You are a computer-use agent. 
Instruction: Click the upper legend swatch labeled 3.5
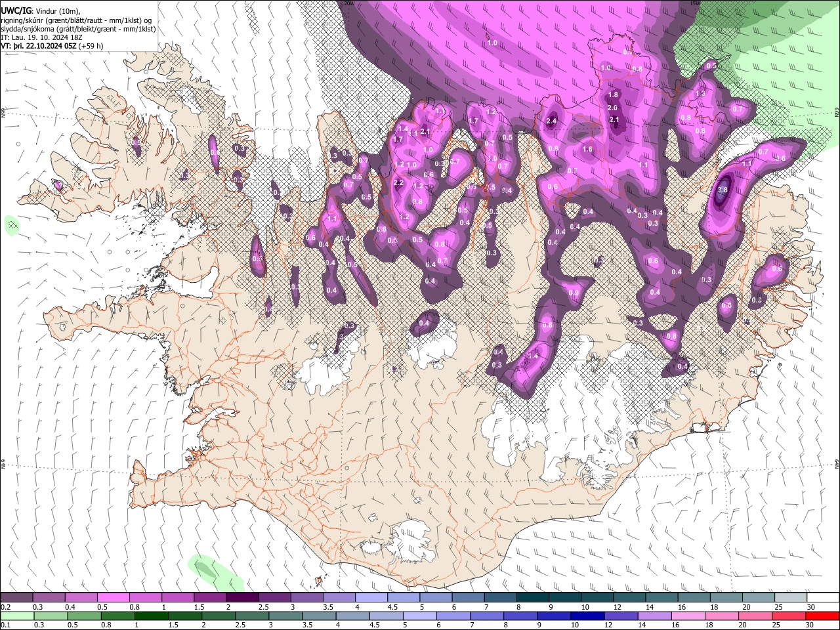pos(338,598)
